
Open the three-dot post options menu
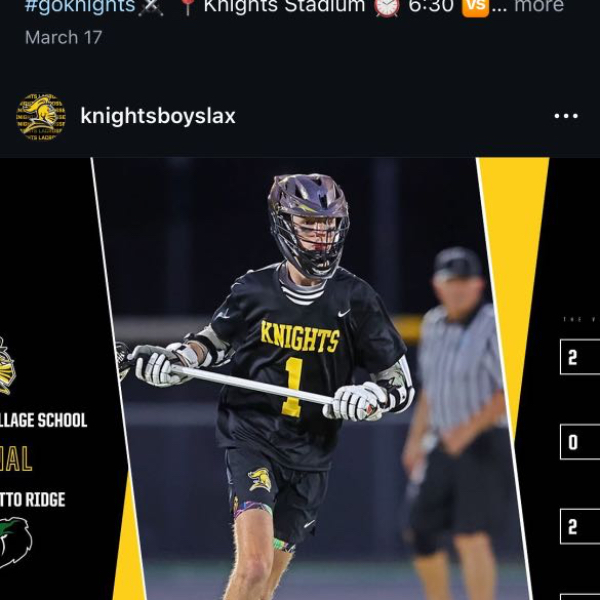pos(566,116)
